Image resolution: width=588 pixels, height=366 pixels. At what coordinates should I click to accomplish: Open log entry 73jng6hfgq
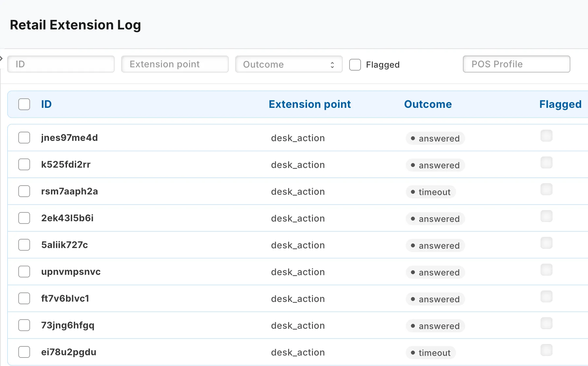(x=68, y=325)
